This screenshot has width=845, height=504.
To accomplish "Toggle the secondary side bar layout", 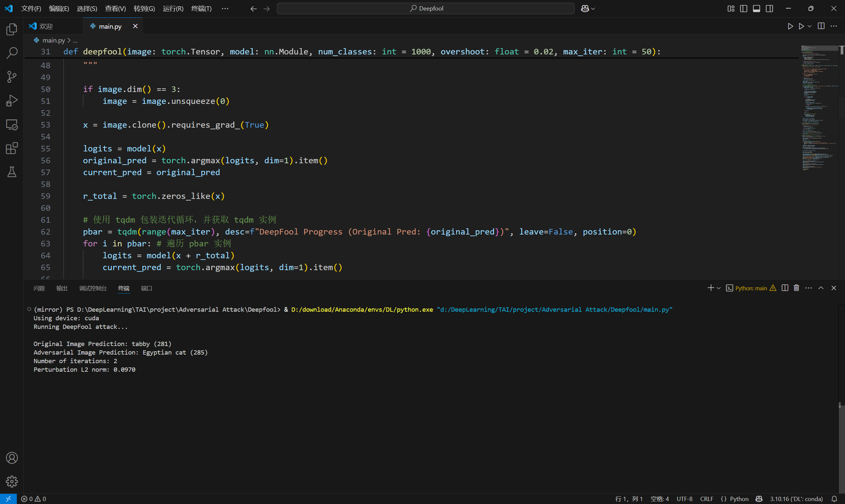I will tap(769, 9).
